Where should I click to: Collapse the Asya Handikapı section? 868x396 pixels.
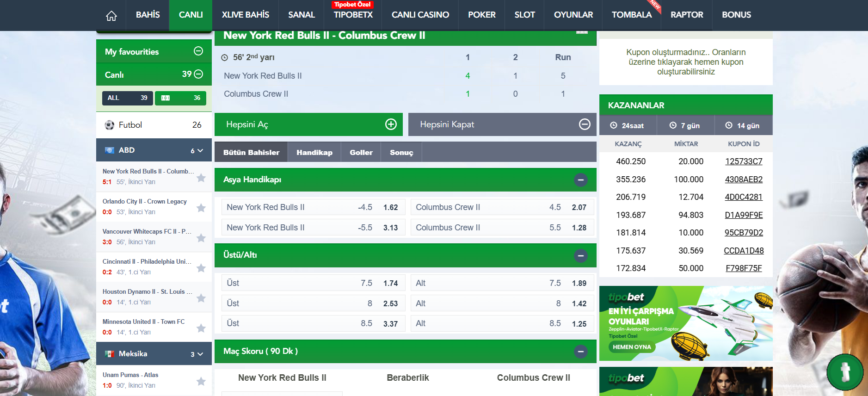(581, 180)
